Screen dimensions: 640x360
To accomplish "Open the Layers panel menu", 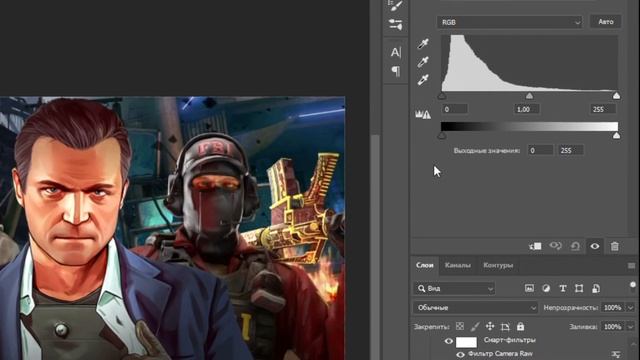I will tap(631, 266).
